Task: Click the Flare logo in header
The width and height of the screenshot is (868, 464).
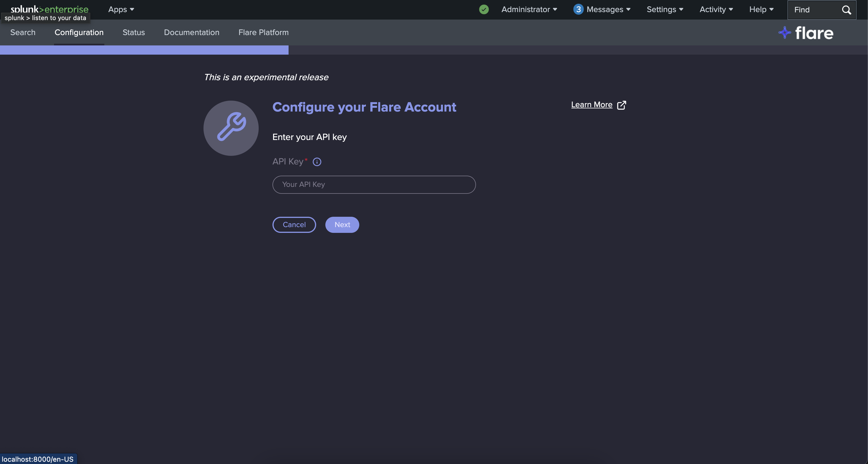Action: 806,33
